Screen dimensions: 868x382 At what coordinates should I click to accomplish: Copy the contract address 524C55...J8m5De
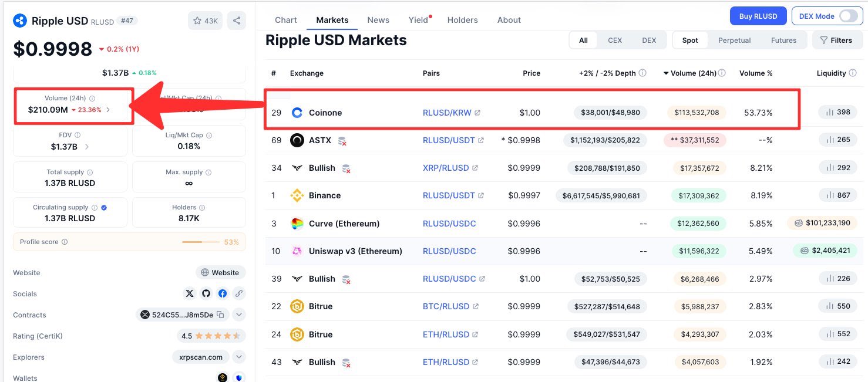[x=220, y=315]
